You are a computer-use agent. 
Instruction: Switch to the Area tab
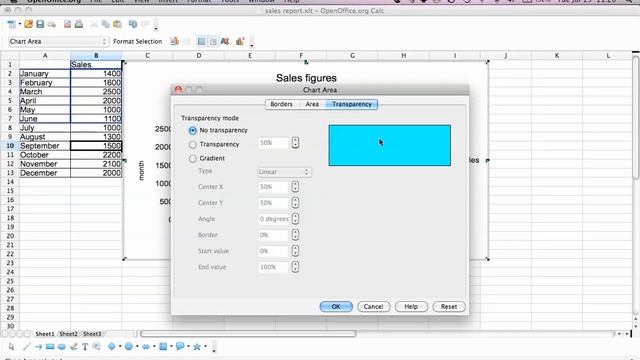point(312,104)
